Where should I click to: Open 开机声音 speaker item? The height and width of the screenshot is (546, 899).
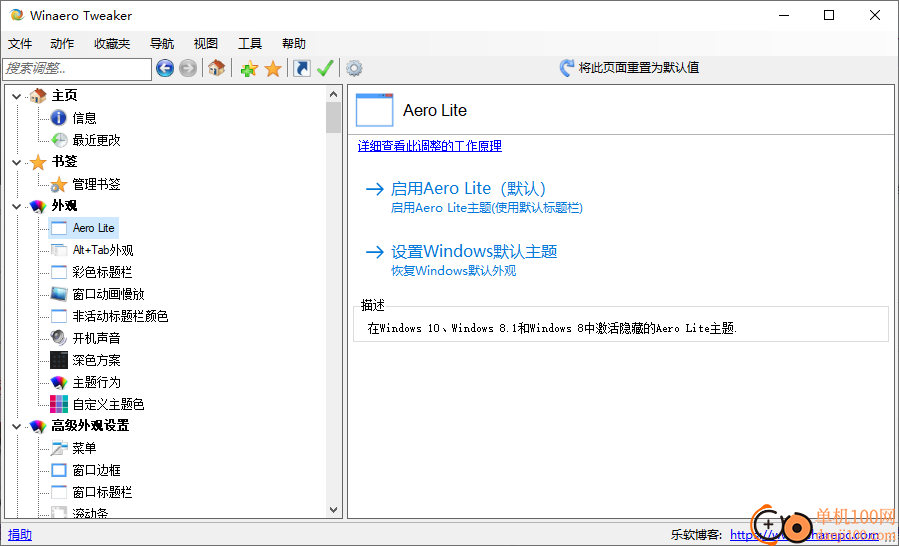(96, 338)
